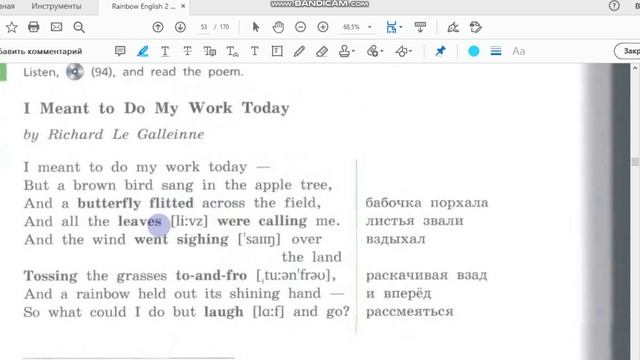640x360 pixels.
Task: Open the blue color picker circle
Action: [x=473, y=51]
